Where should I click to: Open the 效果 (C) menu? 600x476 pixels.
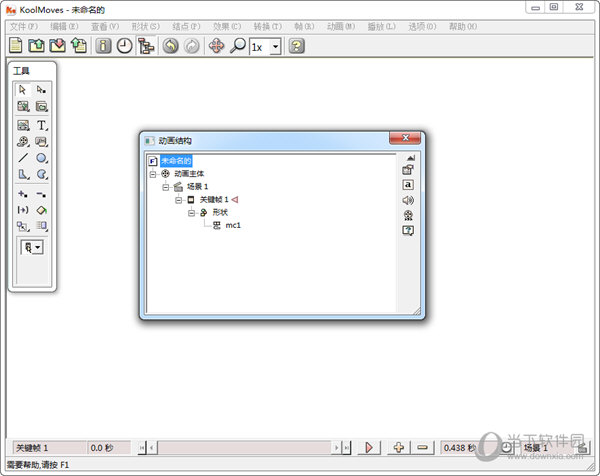click(227, 26)
